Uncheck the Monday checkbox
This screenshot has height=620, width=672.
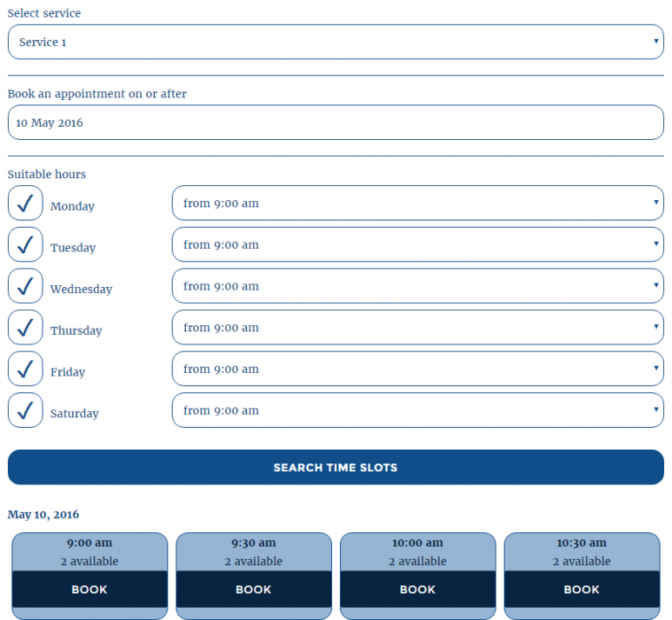pos(26,204)
